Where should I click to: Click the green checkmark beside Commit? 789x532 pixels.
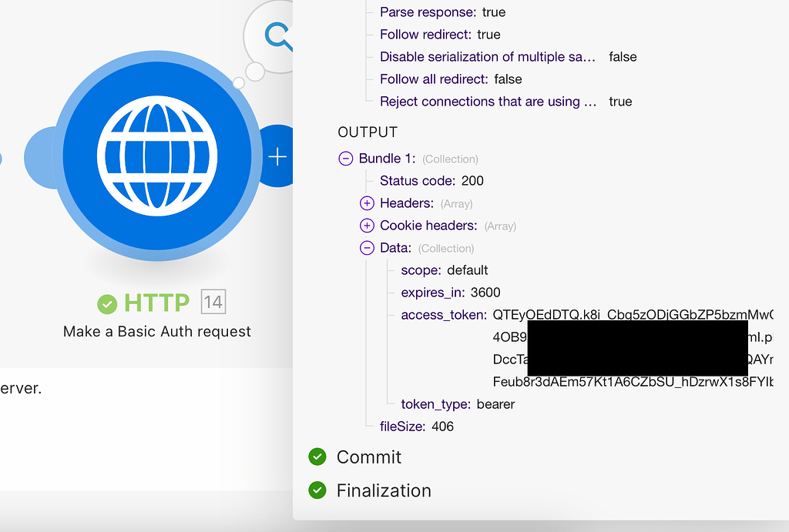coord(317,457)
